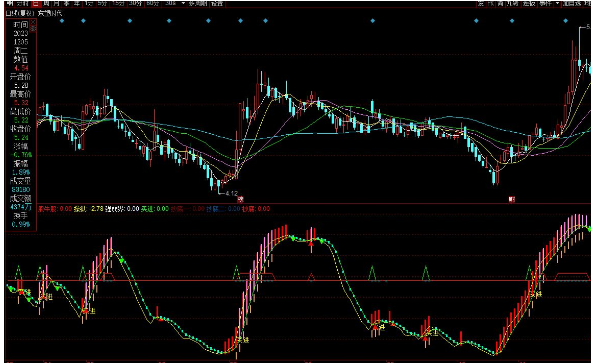Click the first blue diamond event marker

click(x=62, y=21)
